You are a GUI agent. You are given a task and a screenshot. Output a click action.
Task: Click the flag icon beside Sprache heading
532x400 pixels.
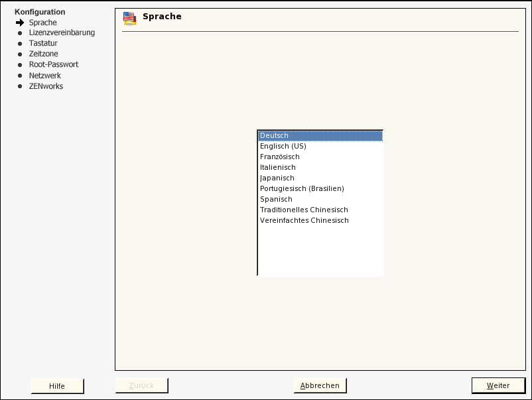(x=129, y=19)
